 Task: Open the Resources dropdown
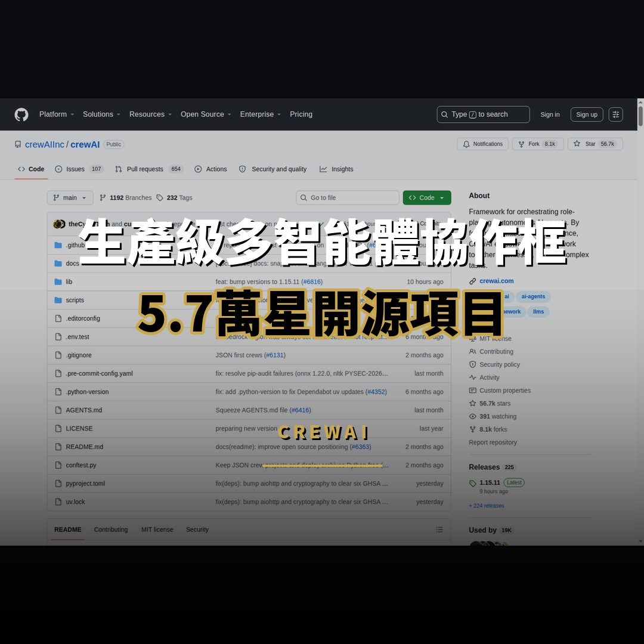point(150,114)
